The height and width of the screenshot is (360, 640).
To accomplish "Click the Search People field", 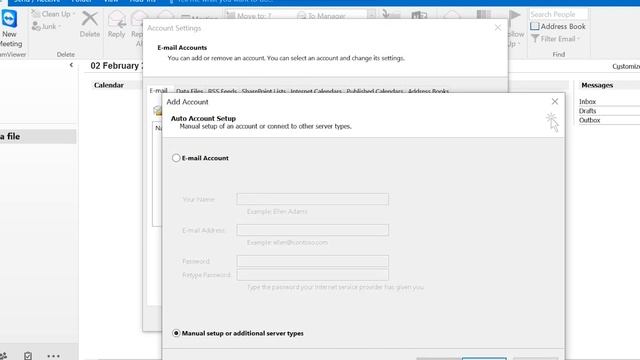I will (x=558, y=14).
